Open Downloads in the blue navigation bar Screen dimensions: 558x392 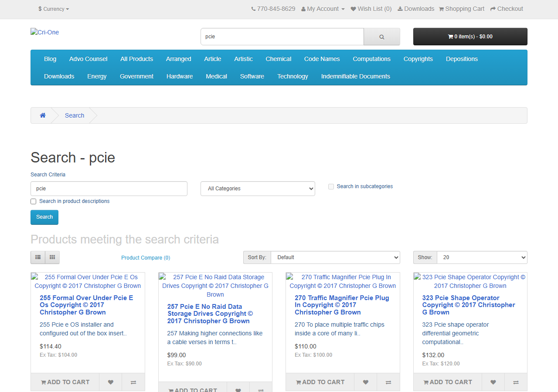(x=59, y=76)
